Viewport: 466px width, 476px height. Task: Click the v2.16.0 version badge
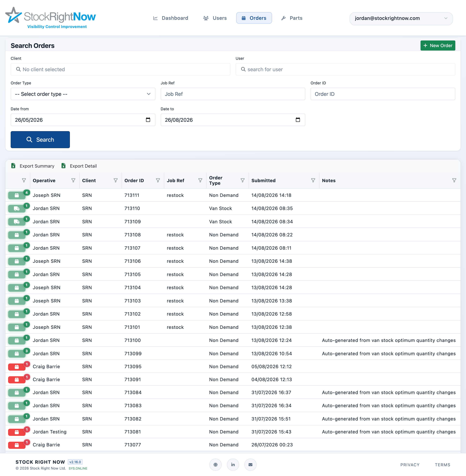tap(75, 462)
